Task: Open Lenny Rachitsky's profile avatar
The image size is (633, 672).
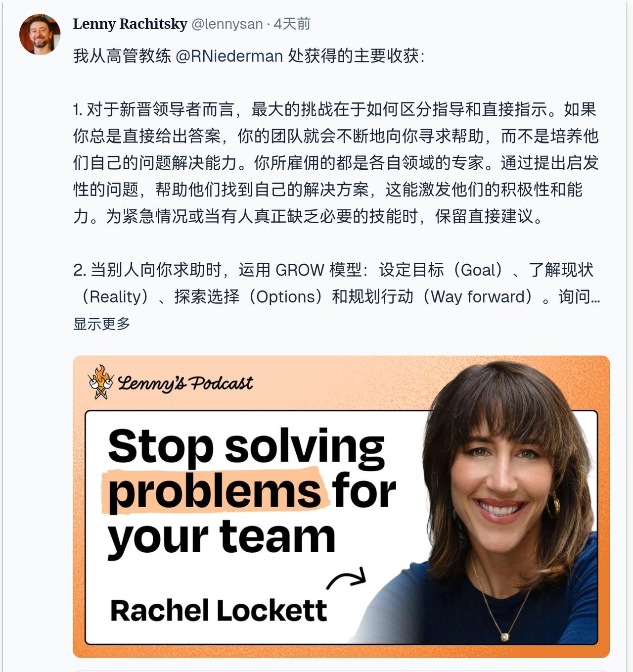Action: [x=40, y=34]
